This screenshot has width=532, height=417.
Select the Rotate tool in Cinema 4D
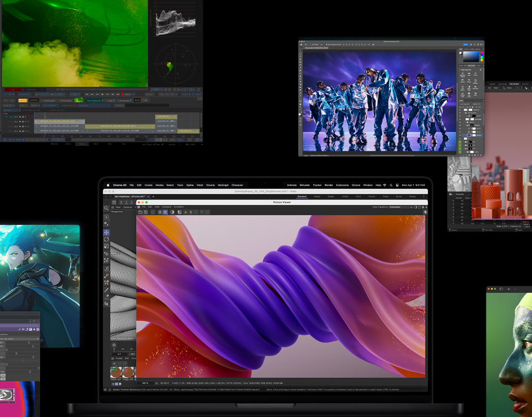(106, 239)
